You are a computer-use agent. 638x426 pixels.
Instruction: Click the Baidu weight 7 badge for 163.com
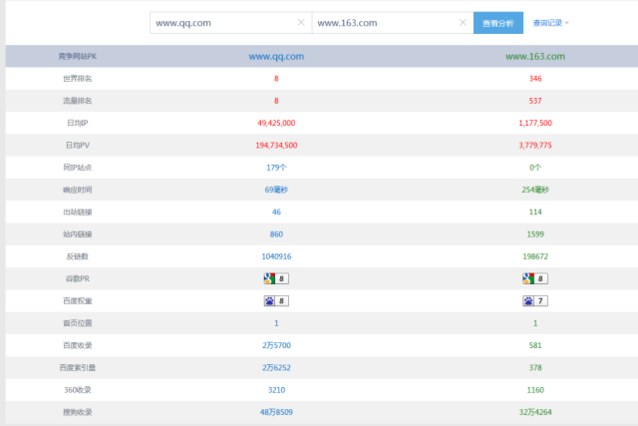(535, 301)
